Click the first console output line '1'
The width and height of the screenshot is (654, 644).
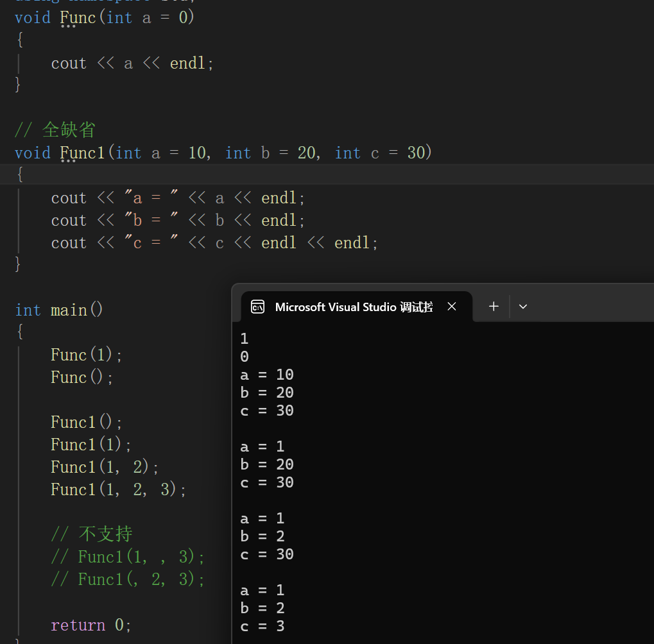point(245,339)
